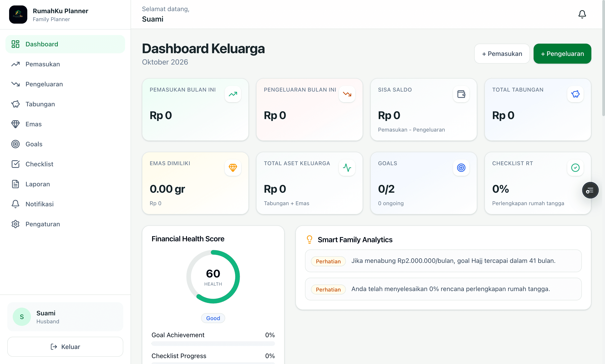This screenshot has width=605, height=364.
Task: Click the Hajj goal Perhatian insight row
Action: click(443, 261)
